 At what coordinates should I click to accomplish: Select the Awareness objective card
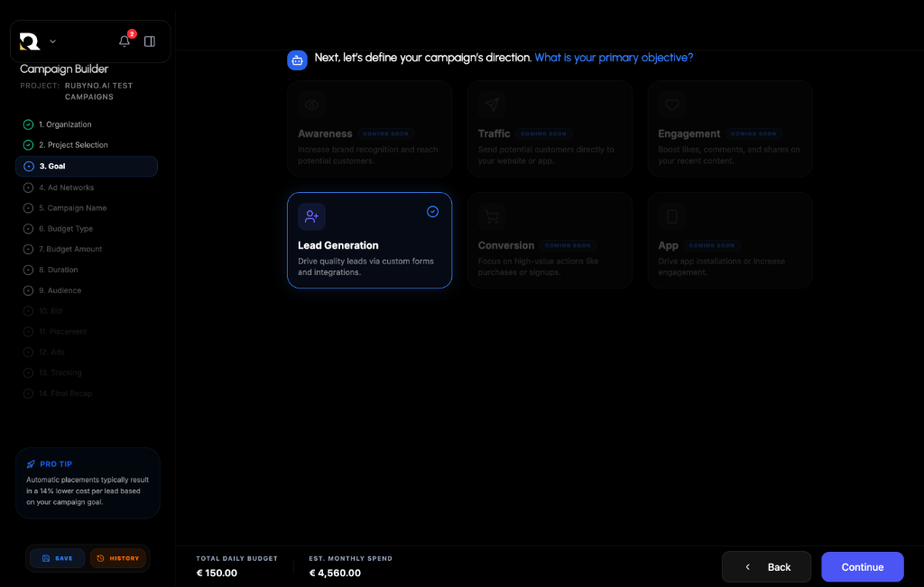[369, 128]
